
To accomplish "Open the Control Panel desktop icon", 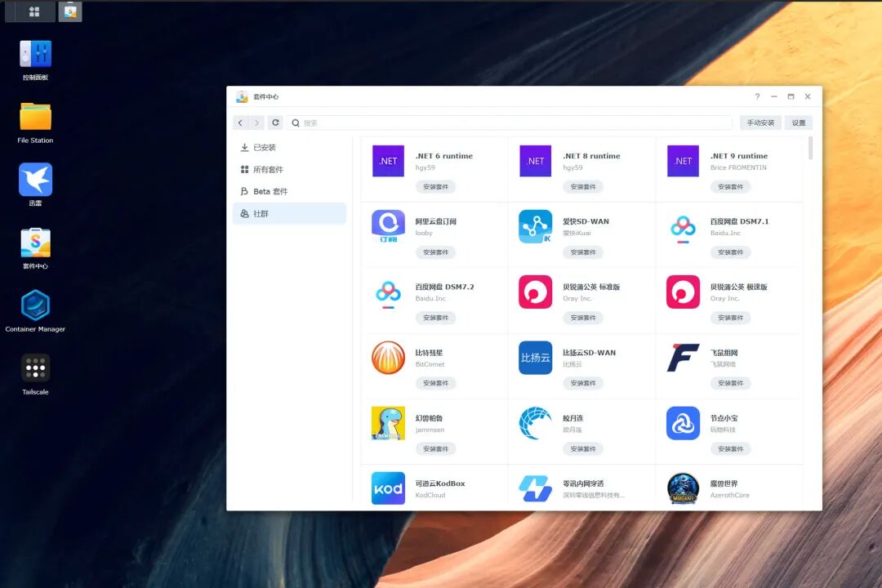I will (35, 55).
